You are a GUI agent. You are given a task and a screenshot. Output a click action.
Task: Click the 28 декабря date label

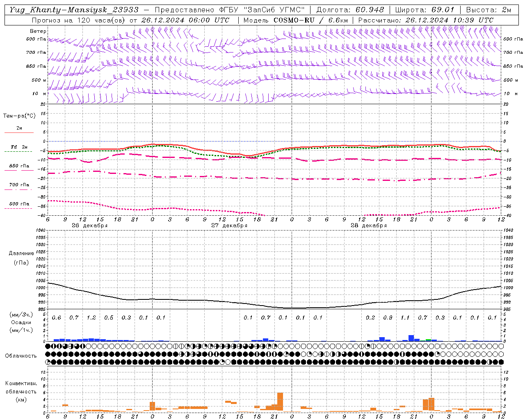368,226
